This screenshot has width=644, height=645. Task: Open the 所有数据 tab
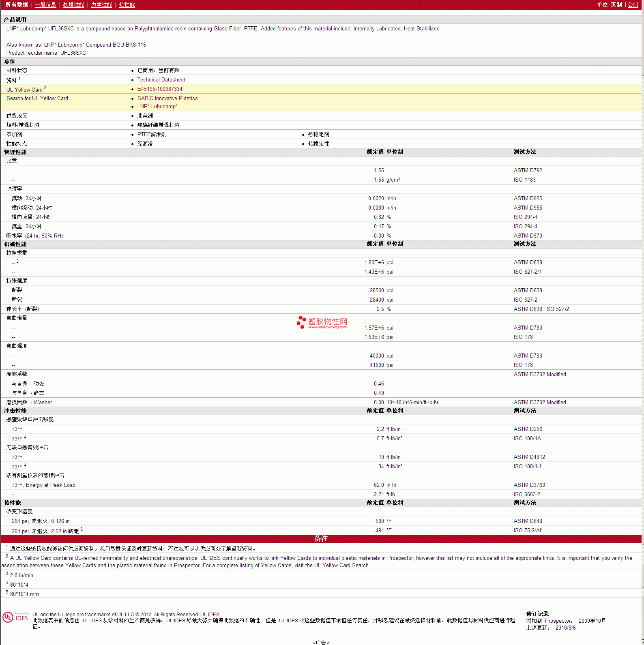tap(17, 5)
